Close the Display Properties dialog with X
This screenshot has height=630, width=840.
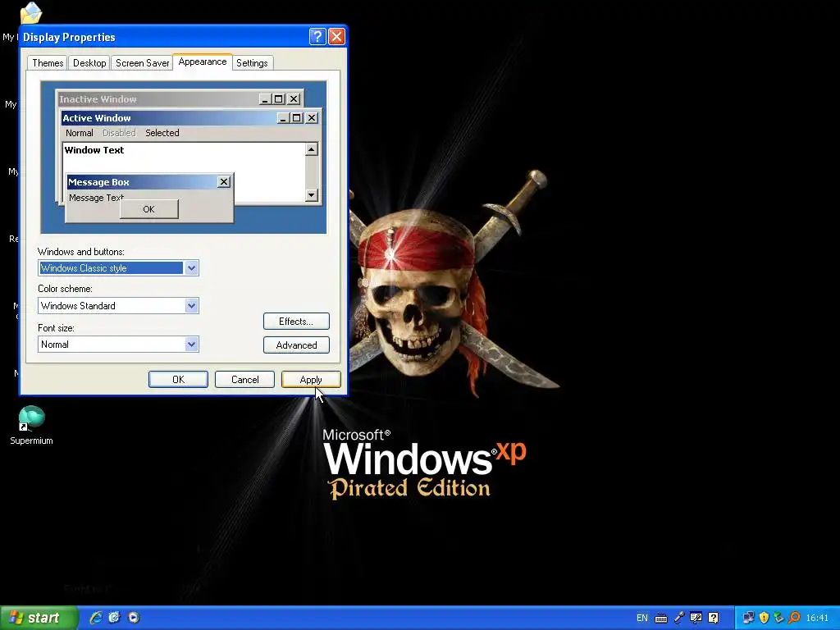336,36
